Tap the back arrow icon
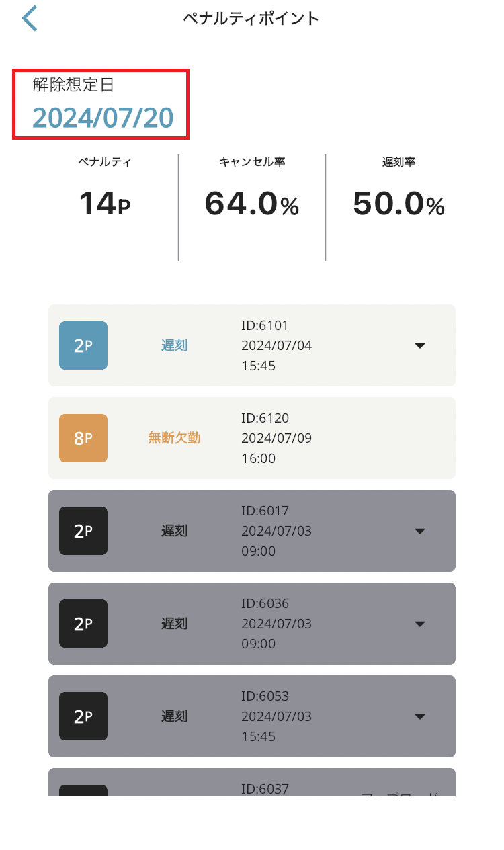Image resolution: width=504 pixels, height=850 pixels. tap(30, 19)
